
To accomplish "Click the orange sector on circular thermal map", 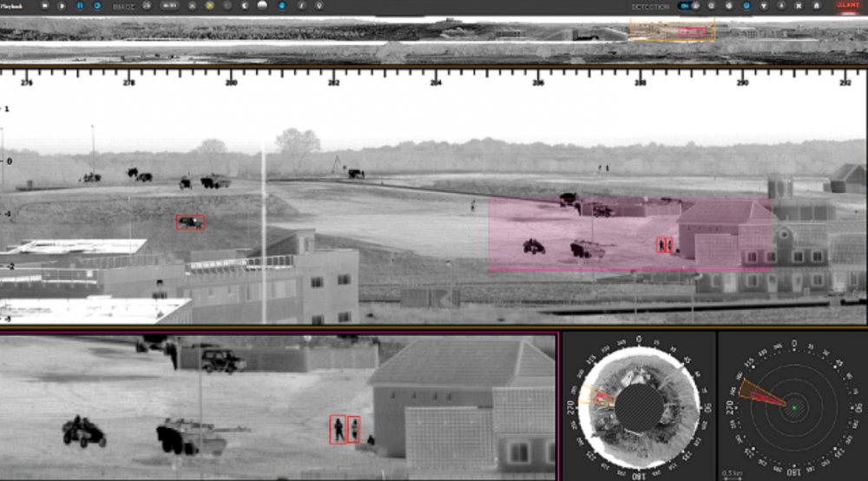I will tap(596, 397).
